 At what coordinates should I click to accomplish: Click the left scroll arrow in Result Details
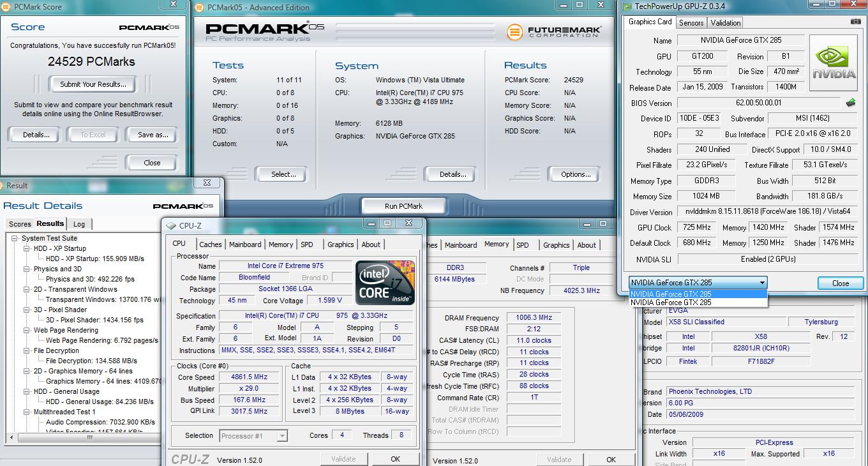[x=10, y=438]
